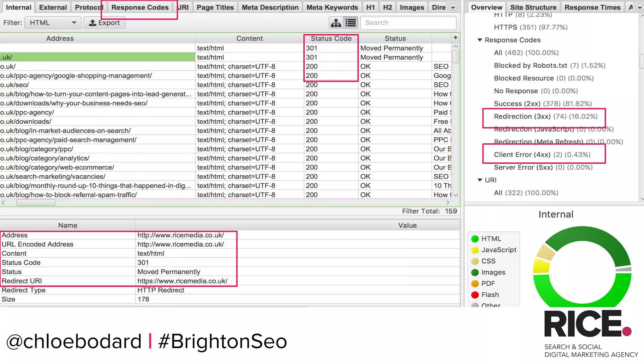Open the Meta Description tab

click(270, 7)
